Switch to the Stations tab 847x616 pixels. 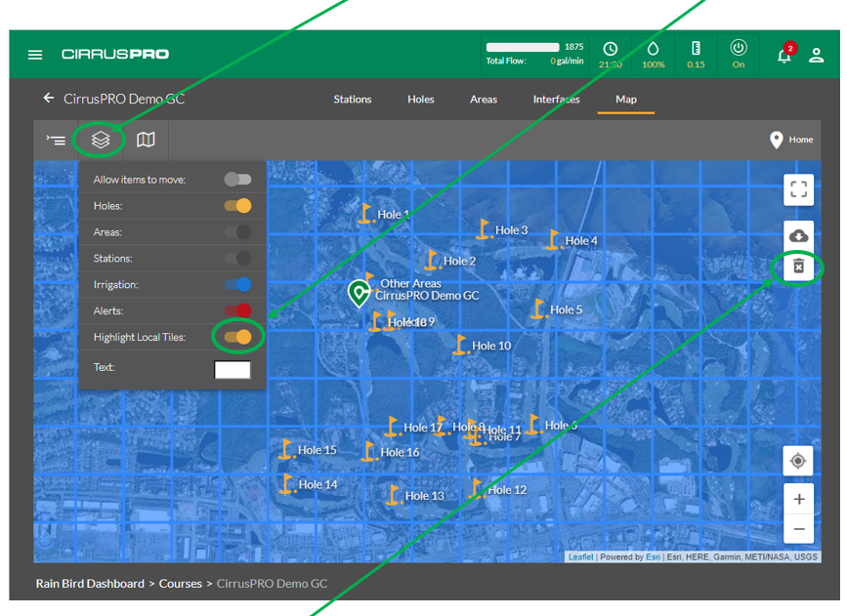click(353, 100)
